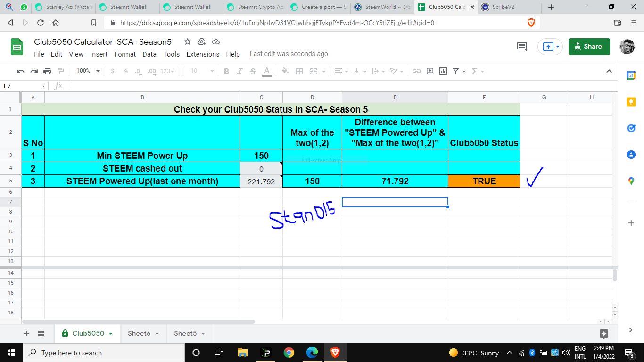
Task: Click the horizontal scrollbar of the sheet
Action: (x=139, y=321)
